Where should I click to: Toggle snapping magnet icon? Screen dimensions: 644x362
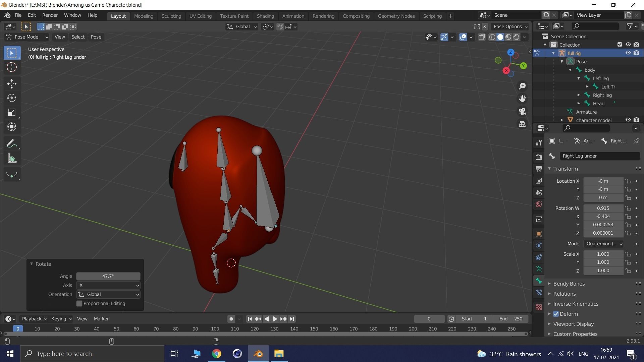pyautogui.click(x=280, y=26)
